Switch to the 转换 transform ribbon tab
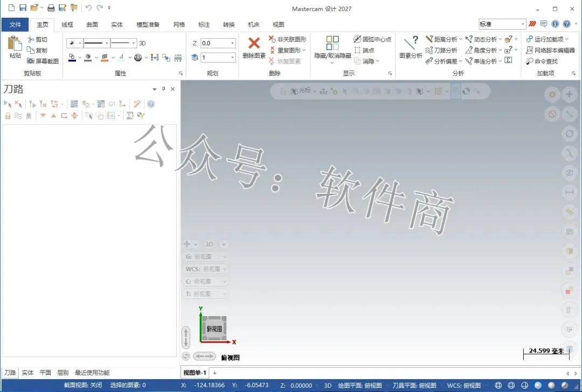 [228, 25]
